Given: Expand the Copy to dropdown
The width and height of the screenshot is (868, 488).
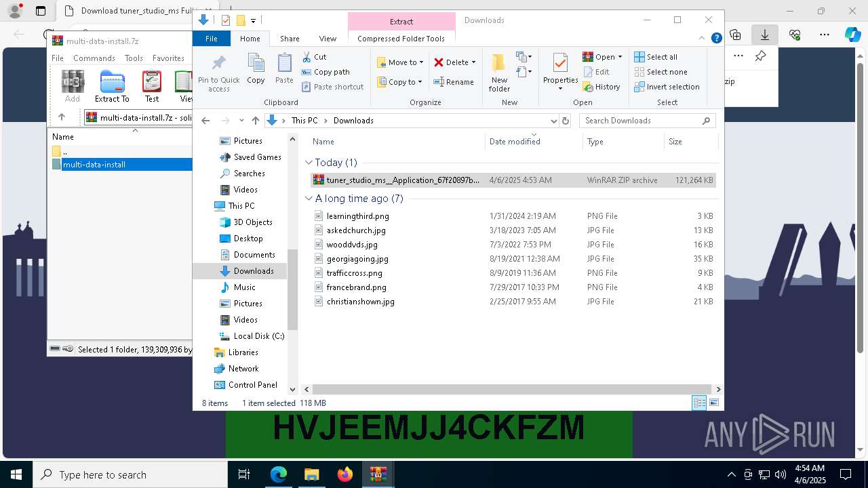Looking at the screenshot, I should pyautogui.click(x=420, y=82).
